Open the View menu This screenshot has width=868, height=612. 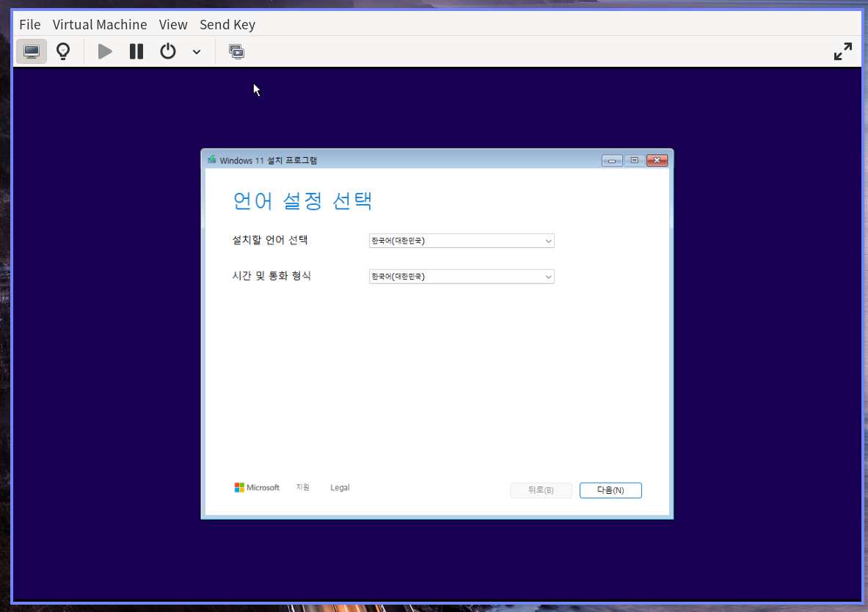[173, 24]
